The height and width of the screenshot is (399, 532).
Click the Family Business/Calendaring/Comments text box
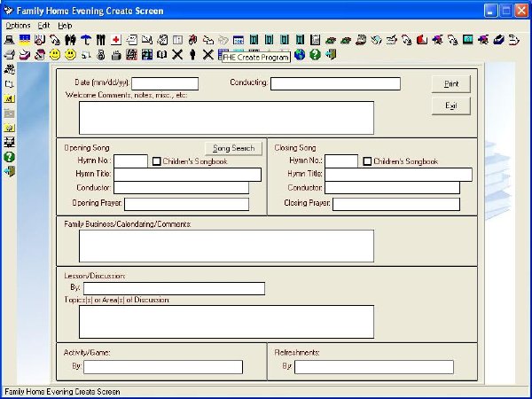pos(226,246)
